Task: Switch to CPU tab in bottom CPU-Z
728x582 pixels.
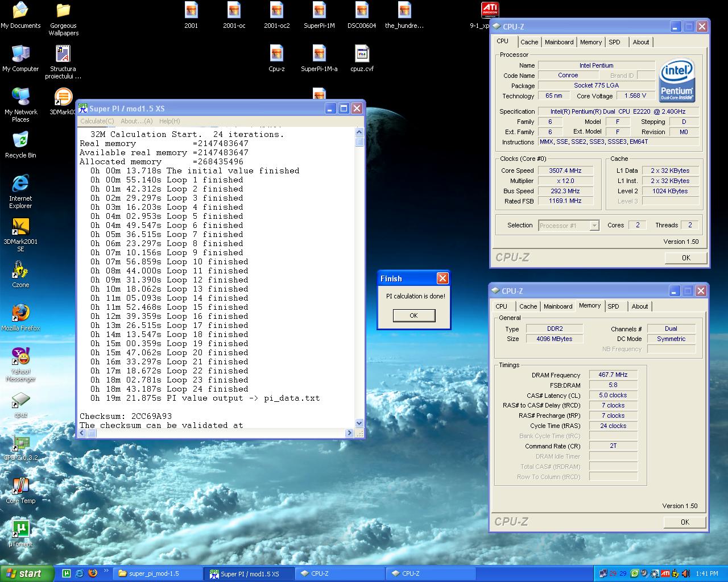Action: pyautogui.click(x=502, y=306)
